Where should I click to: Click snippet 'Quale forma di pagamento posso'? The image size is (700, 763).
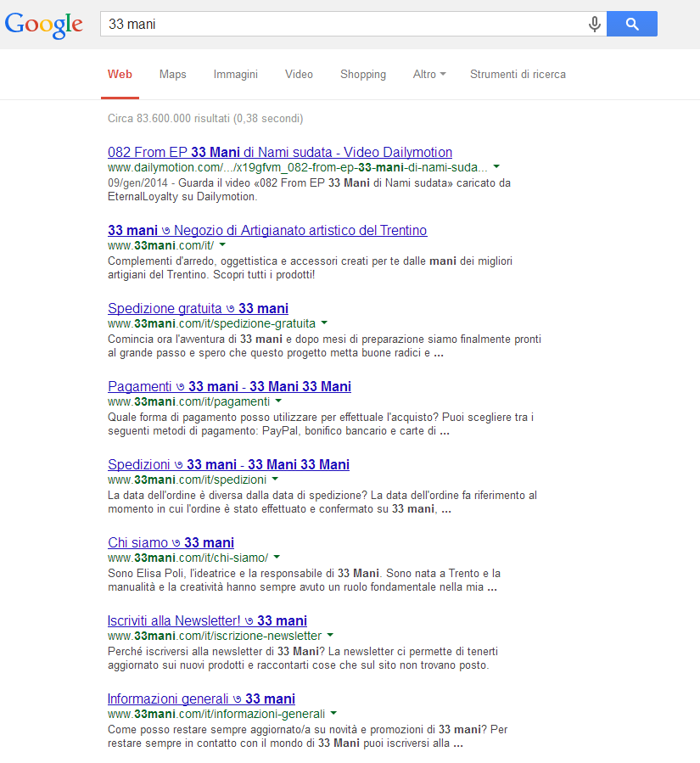[x=321, y=424]
